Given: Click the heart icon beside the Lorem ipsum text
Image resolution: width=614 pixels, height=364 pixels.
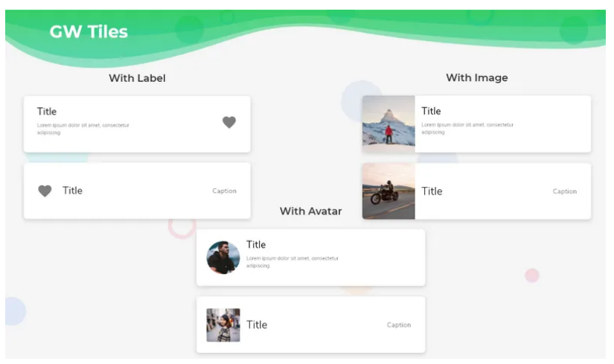Looking at the screenshot, I should click(x=228, y=122).
